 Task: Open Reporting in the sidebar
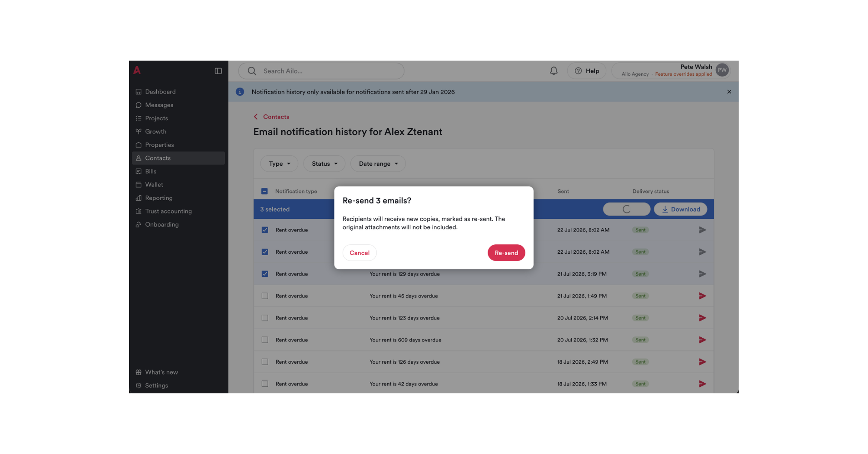178,198
